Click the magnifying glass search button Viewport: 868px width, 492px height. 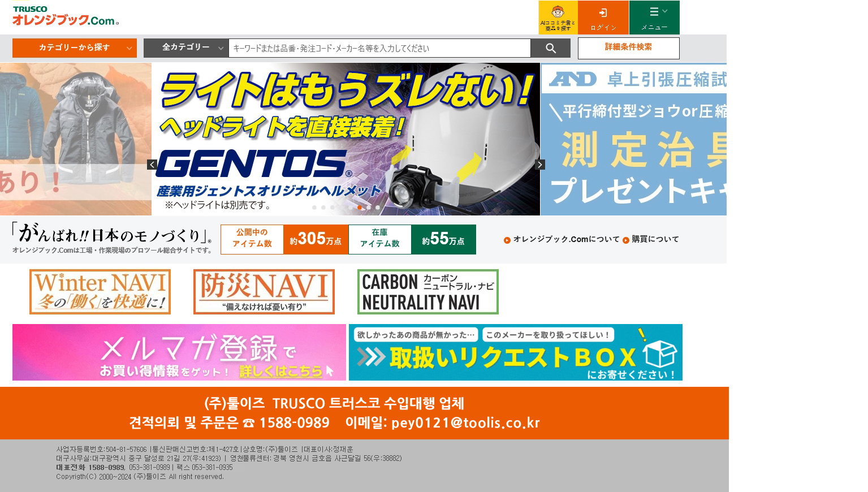point(551,48)
